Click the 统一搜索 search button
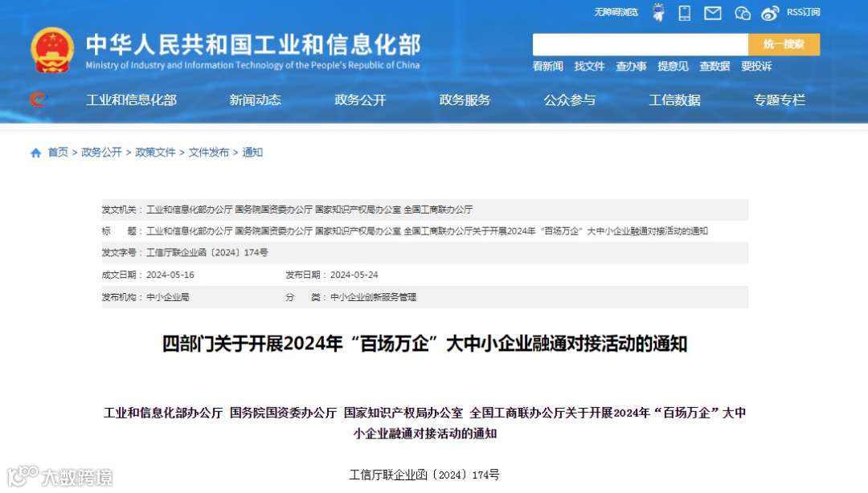Screen dimensions: 868x493 784,44
